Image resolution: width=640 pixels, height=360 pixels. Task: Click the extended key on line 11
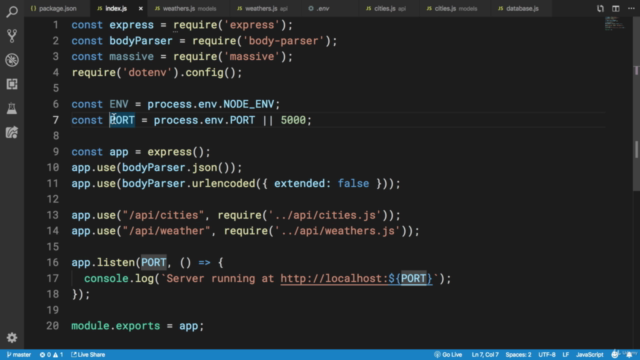(x=299, y=184)
